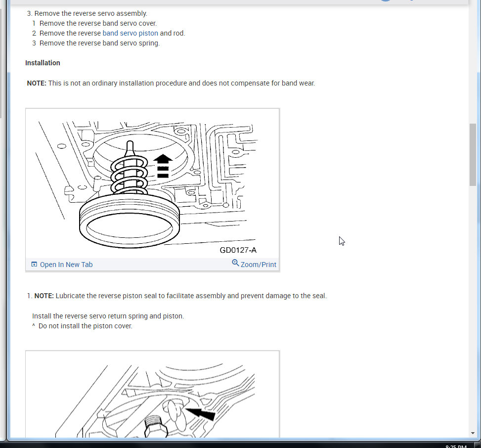Click the scrollbar down arrow
481x448 pixels.
click(473, 433)
